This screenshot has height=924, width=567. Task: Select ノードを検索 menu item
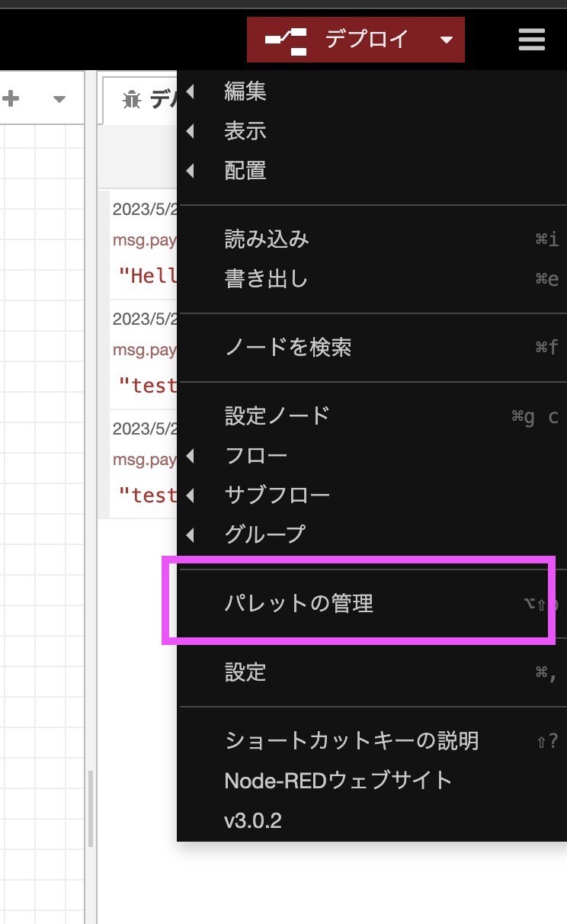372,348
